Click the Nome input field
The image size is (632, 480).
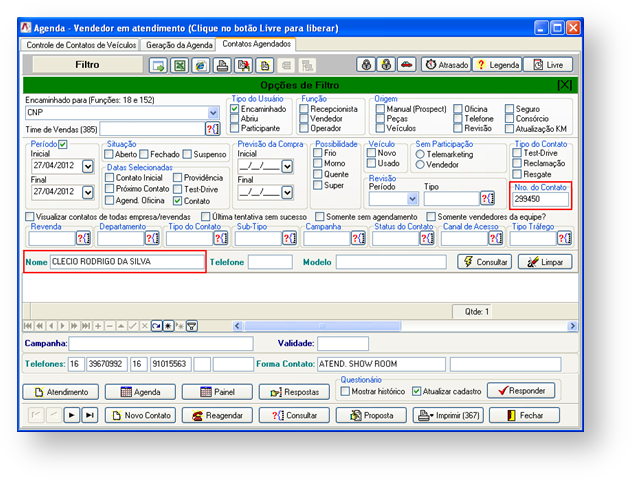tap(127, 262)
